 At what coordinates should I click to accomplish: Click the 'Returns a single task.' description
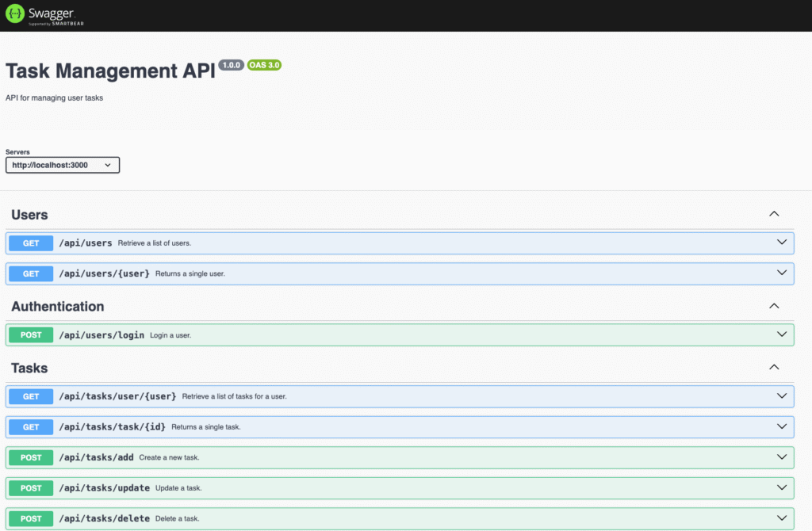206,427
